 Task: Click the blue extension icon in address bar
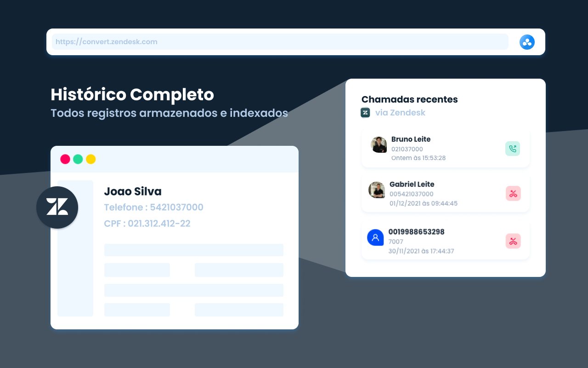[527, 42]
